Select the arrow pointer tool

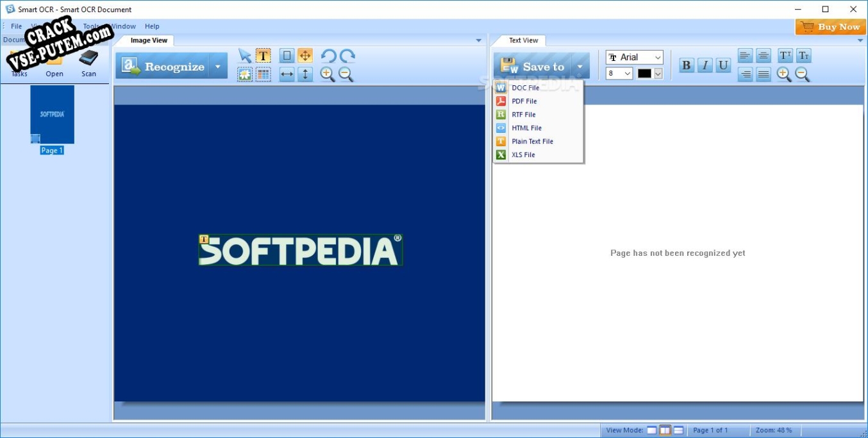(245, 56)
